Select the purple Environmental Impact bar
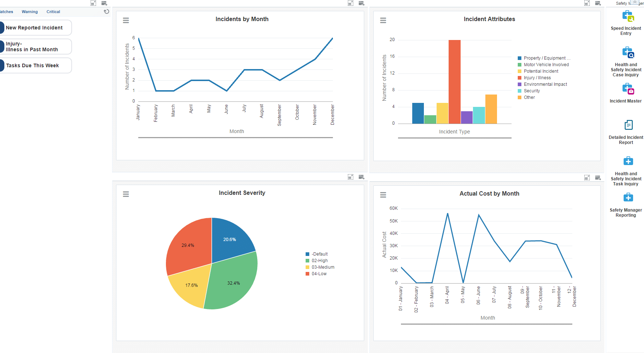 click(467, 117)
